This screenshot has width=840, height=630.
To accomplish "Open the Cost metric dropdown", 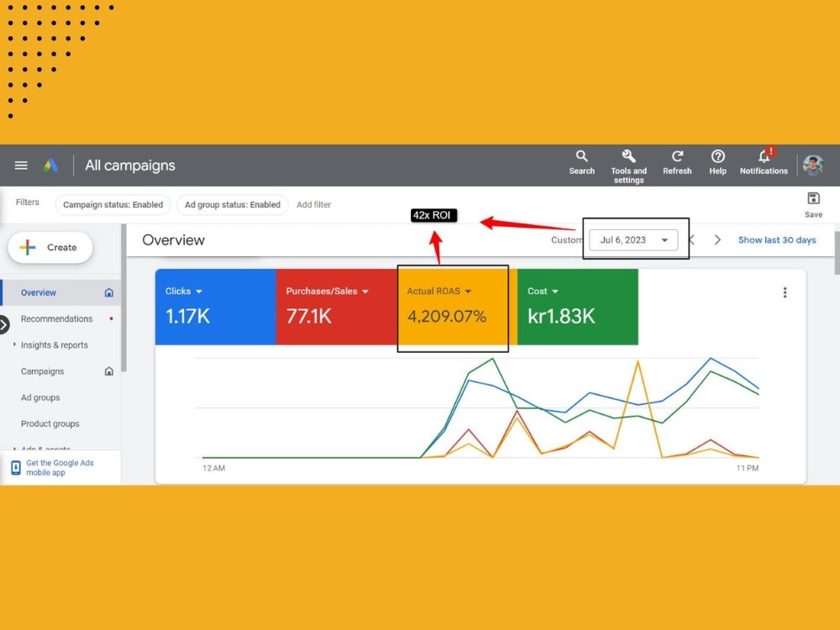I will coord(543,291).
